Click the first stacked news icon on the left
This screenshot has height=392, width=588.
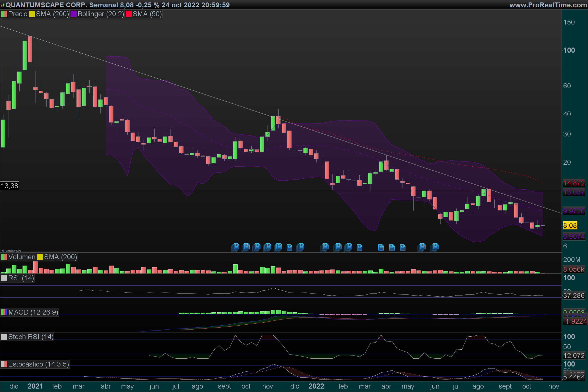pyautogui.click(x=235, y=247)
